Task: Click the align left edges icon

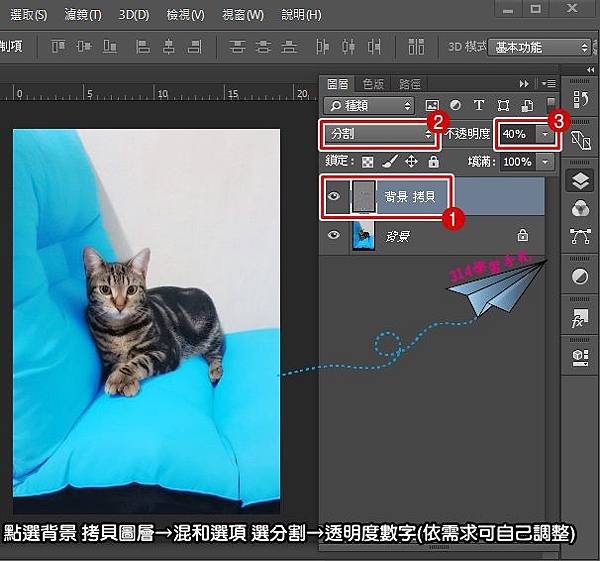Action: 143,47
